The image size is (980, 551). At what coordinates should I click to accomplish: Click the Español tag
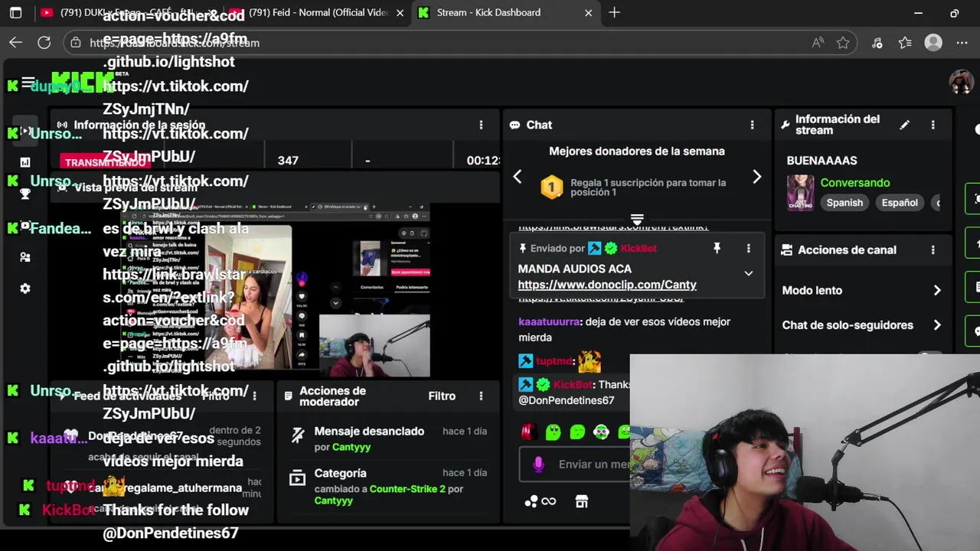click(x=900, y=203)
